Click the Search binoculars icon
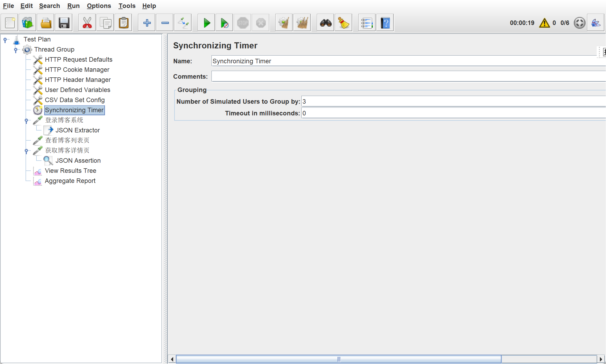This screenshot has width=606, height=364. coord(325,23)
